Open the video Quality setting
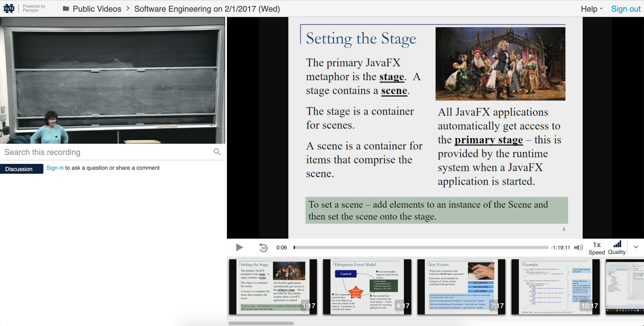The width and height of the screenshot is (644, 326). point(617,248)
